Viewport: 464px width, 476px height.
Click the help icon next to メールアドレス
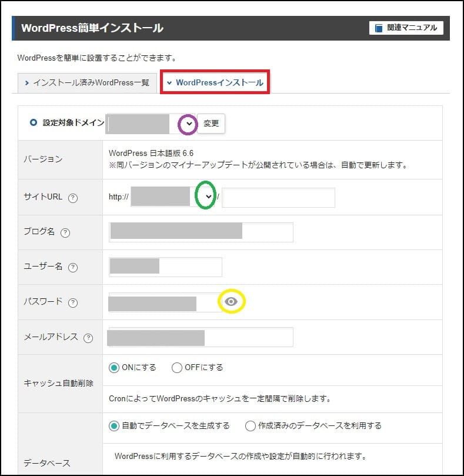coord(88,338)
